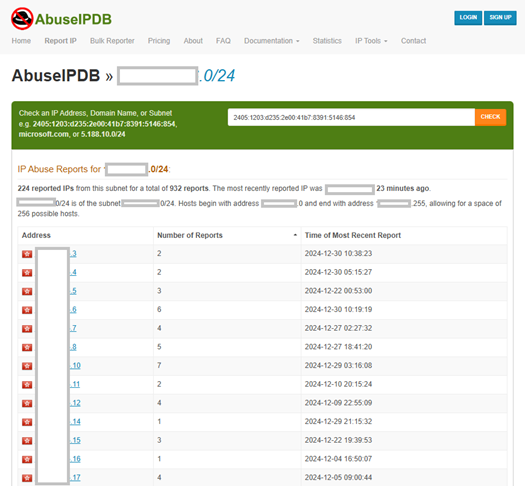Select timestamp 2024-12-27 18:41:20
Screen dimensions: 525x486
pyautogui.click(x=338, y=347)
